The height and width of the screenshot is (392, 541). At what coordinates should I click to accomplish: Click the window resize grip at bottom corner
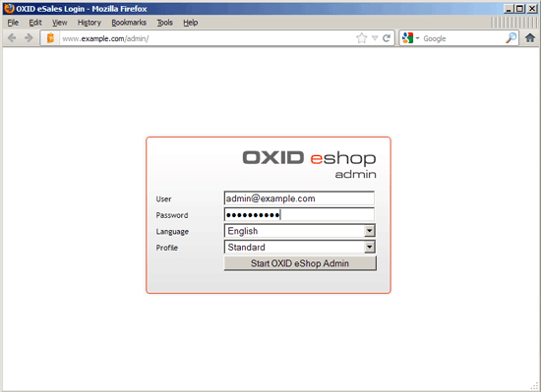click(534, 386)
